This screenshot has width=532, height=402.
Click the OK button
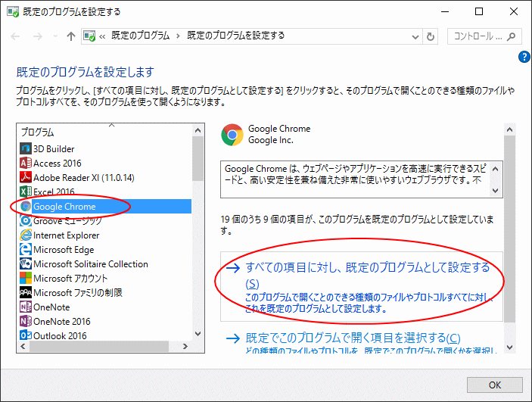[495, 385]
